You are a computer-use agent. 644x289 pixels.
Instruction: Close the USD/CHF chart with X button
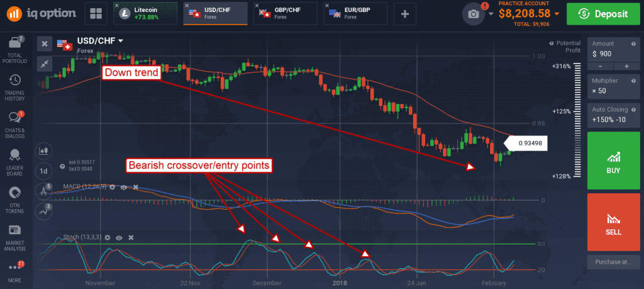click(x=45, y=43)
